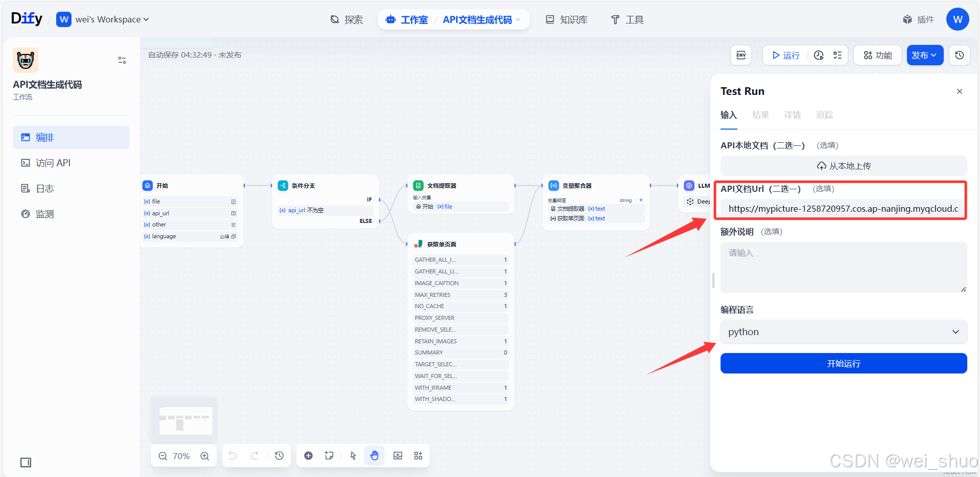Add variable with plus in 变量聚合器
980x477 pixels.
[641, 200]
